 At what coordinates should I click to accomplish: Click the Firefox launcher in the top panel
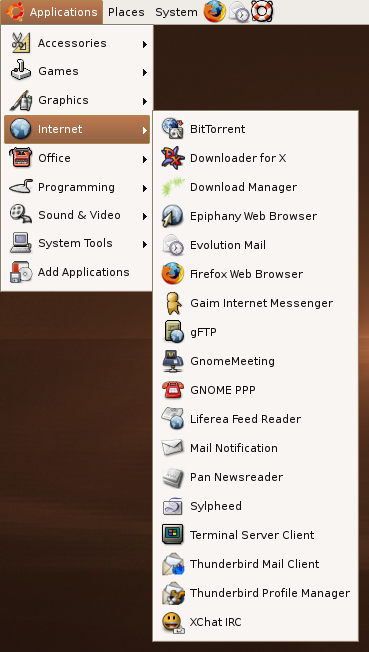[215, 12]
